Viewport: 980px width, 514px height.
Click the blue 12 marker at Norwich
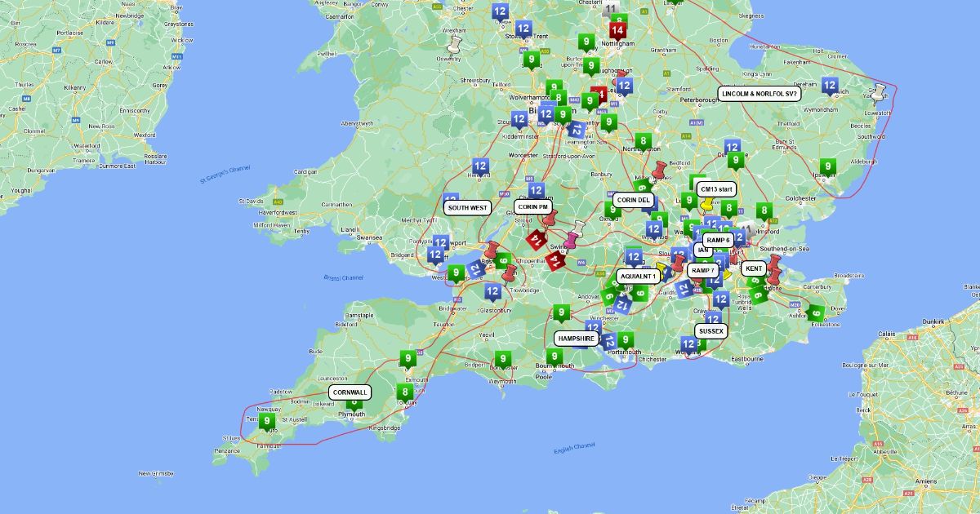[x=830, y=86]
